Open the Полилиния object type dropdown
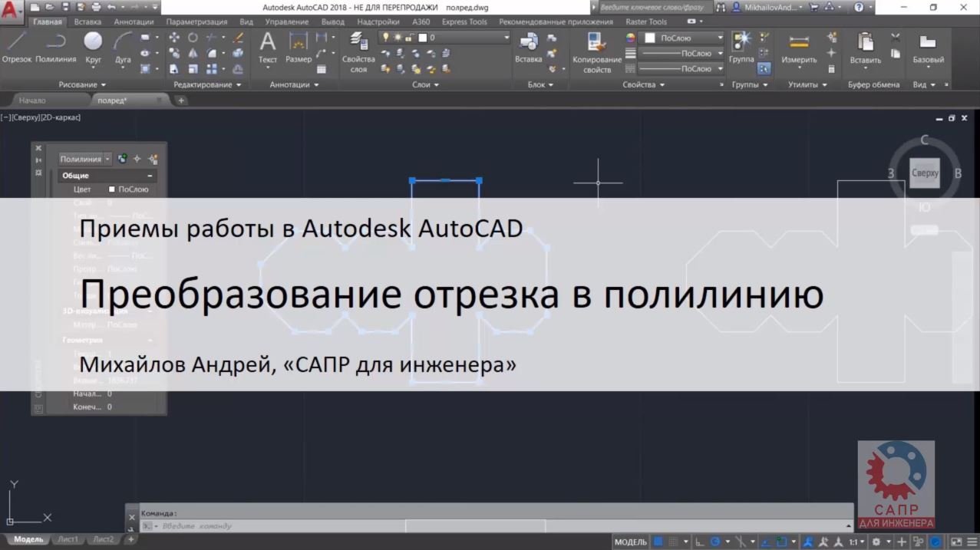980x550 pixels. tap(85, 159)
